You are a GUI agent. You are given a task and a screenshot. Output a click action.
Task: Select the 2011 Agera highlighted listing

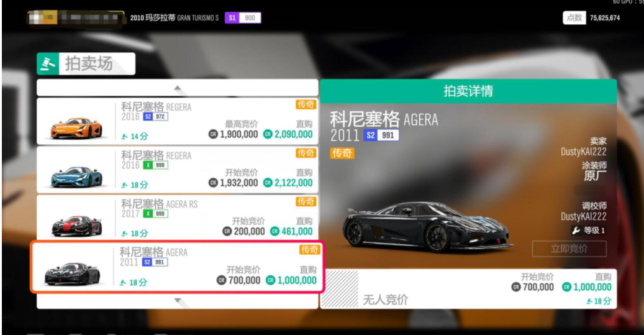pyautogui.click(x=178, y=267)
